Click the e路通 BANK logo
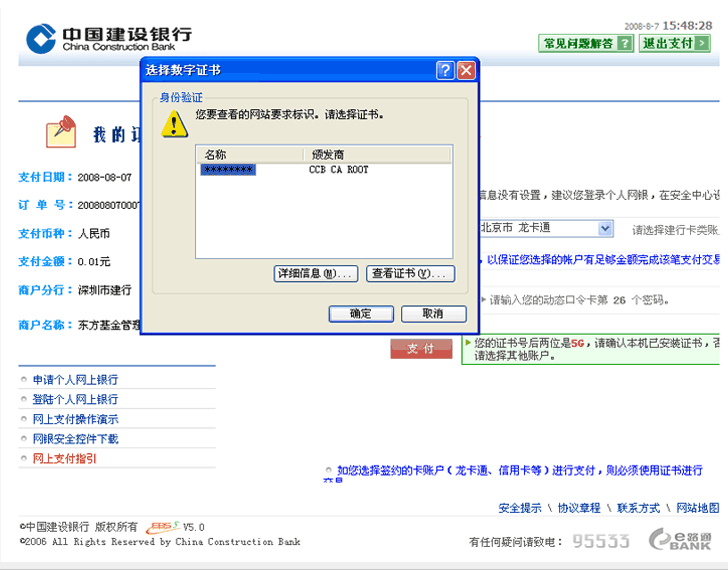Viewport: 728px width, 570px height. (x=680, y=539)
